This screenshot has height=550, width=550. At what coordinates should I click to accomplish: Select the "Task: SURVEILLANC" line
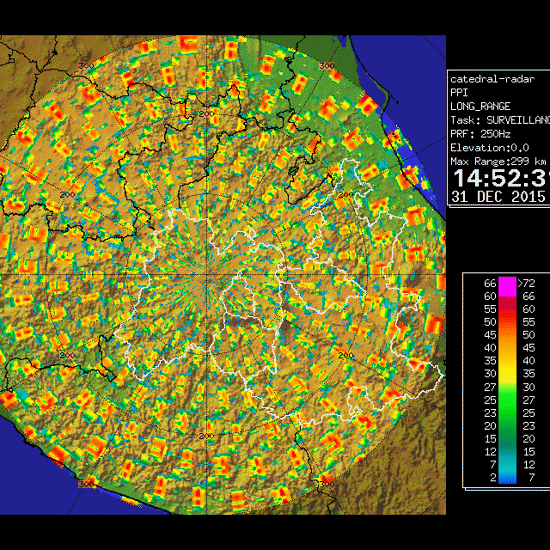(x=500, y=120)
